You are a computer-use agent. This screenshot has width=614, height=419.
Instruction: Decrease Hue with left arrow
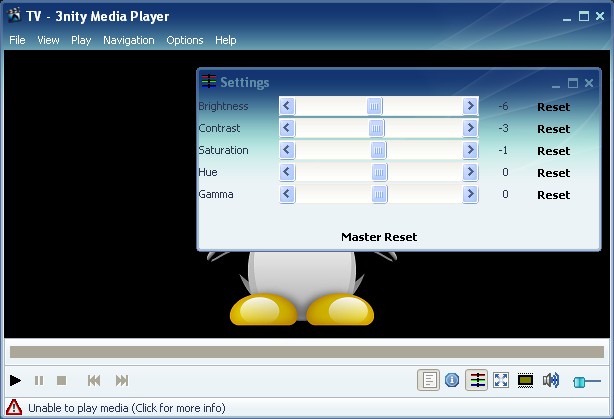pyautogui.click(x=287, y=172)
